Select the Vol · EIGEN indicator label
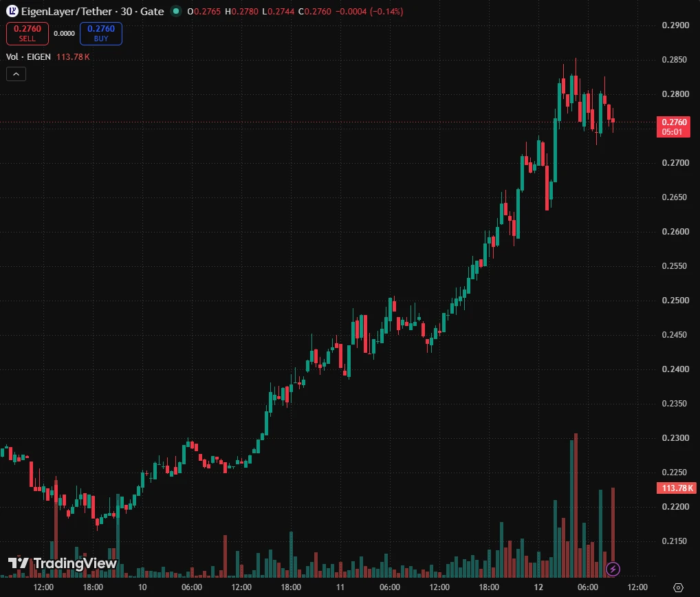Image resolution: width=700 pixels, height=597 pixels. [28, 56]
